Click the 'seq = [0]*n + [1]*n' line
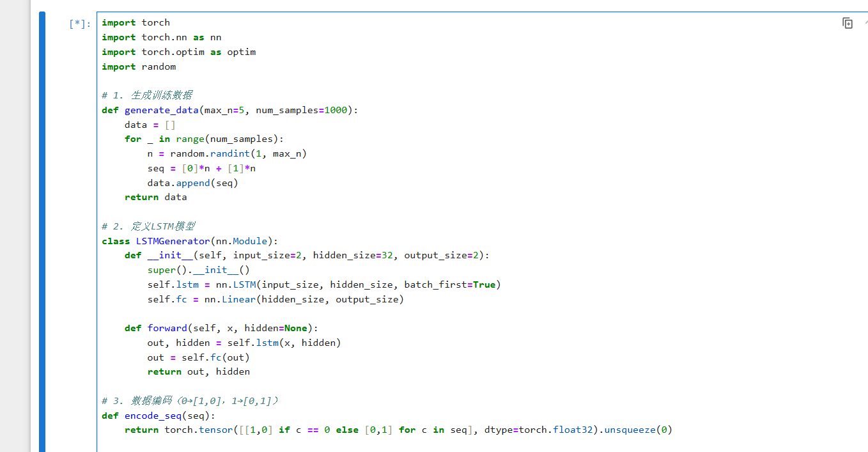The width and height of the screenshot is (868, 452). point(201,168)
